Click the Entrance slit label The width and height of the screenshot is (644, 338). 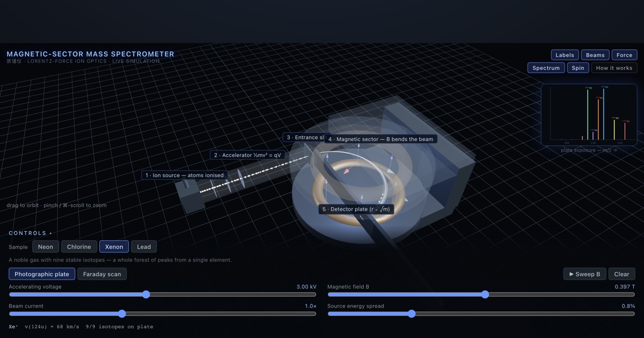coord(304,138)
